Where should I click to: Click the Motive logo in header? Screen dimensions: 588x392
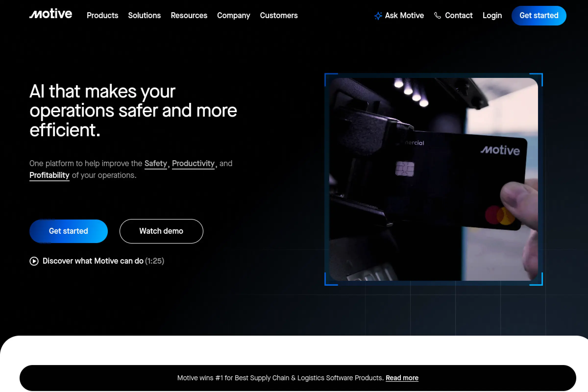[51, 14]
